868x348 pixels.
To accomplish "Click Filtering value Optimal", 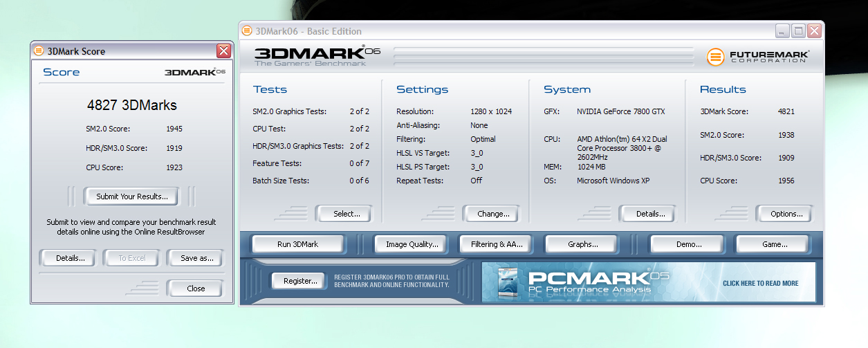I will [x=483, y=139].
